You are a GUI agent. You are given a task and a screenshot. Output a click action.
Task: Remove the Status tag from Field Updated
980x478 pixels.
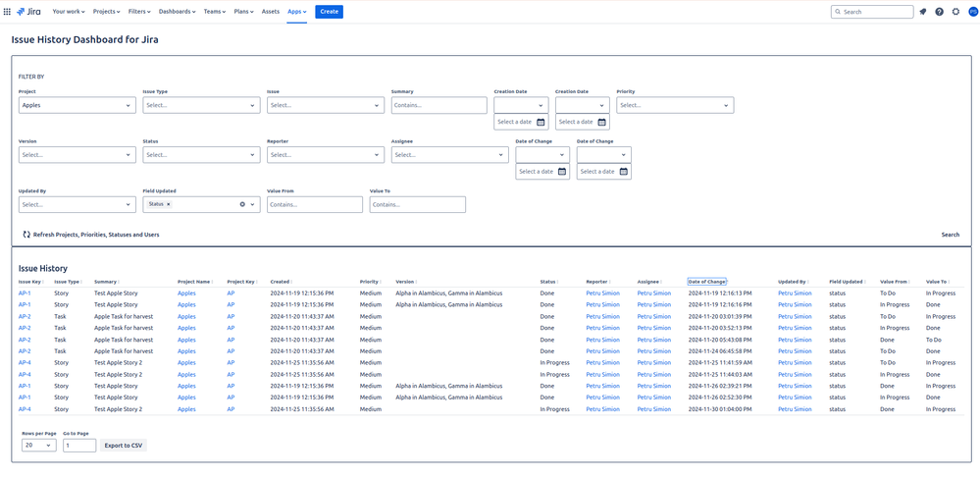coord(169,204)
